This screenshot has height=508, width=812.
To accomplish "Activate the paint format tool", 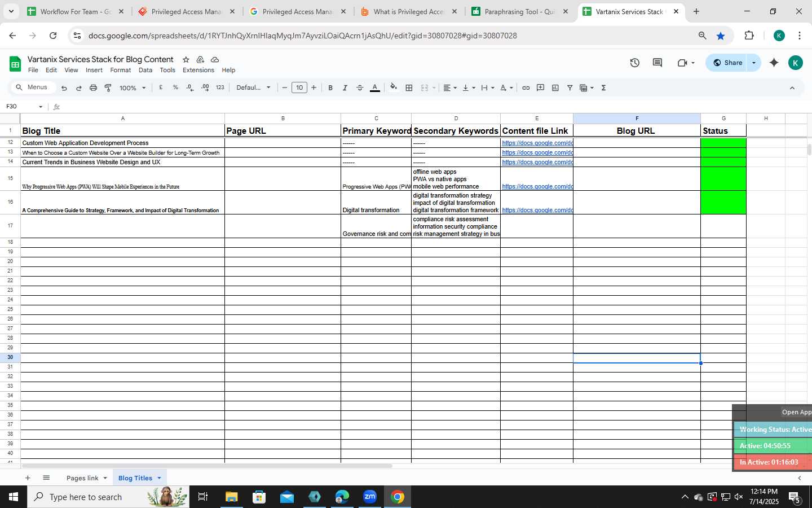I will pyautogui.click(x=108, y=88).
